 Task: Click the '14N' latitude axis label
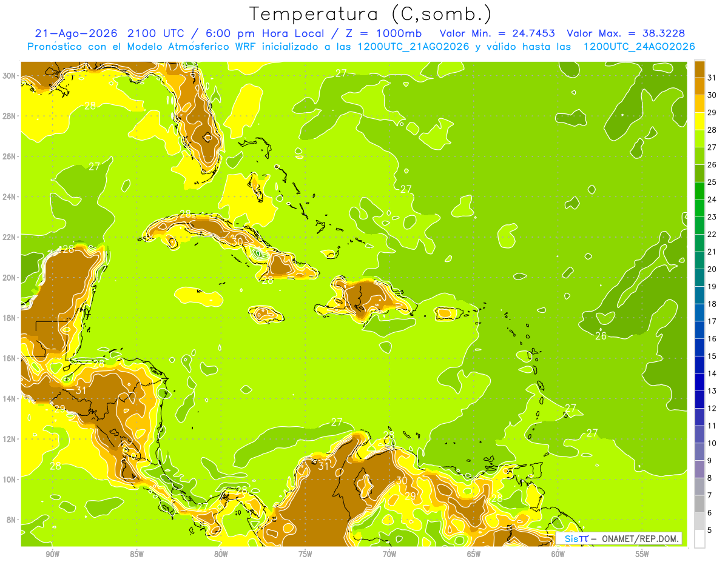(x=10, y=398)
